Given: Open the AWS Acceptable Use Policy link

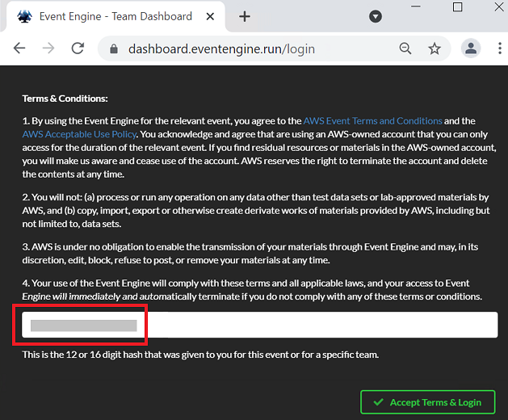Looking at the screenshot, I should coord(79,134).
